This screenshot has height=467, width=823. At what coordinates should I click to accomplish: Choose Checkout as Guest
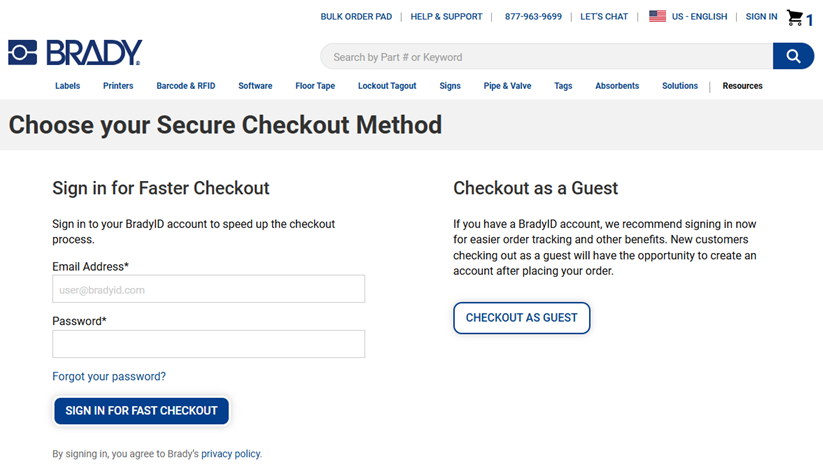coord(522,318)
